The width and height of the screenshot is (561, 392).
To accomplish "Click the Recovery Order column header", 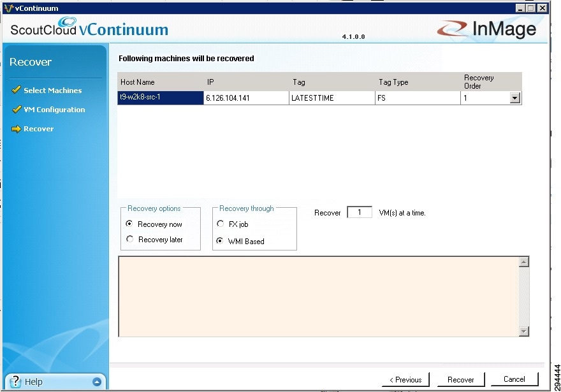I will 492,82.
